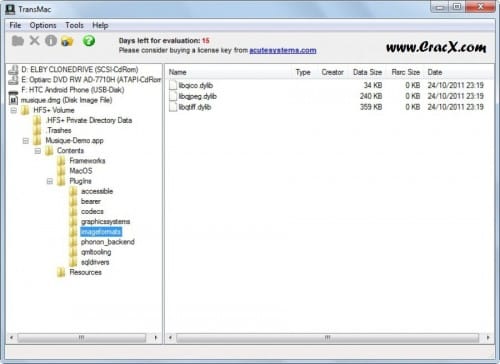Click the musique.dmg disk image icon

(x=13, y=100)
